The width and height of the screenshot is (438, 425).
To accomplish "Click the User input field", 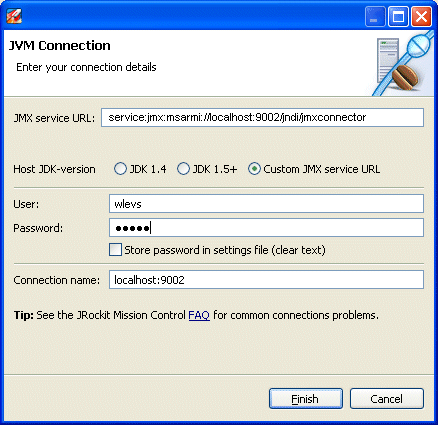I will (x=266, y=204).
